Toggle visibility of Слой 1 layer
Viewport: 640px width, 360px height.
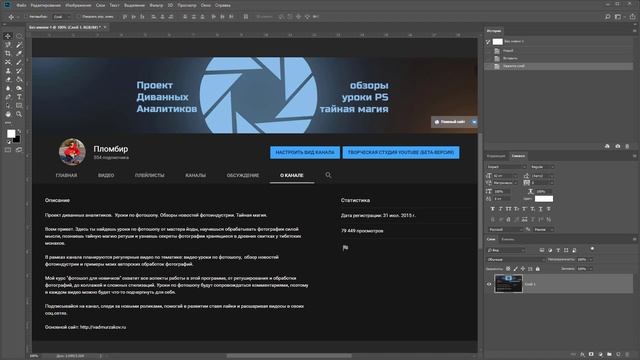[489, 284]
